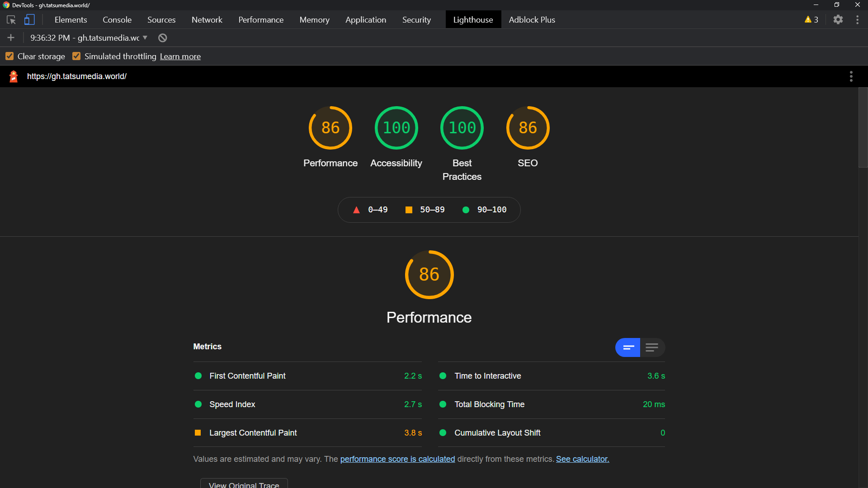The width and height of the screenshot is (868, 488).
Task: Open the Learn more link
Action: 180,56
